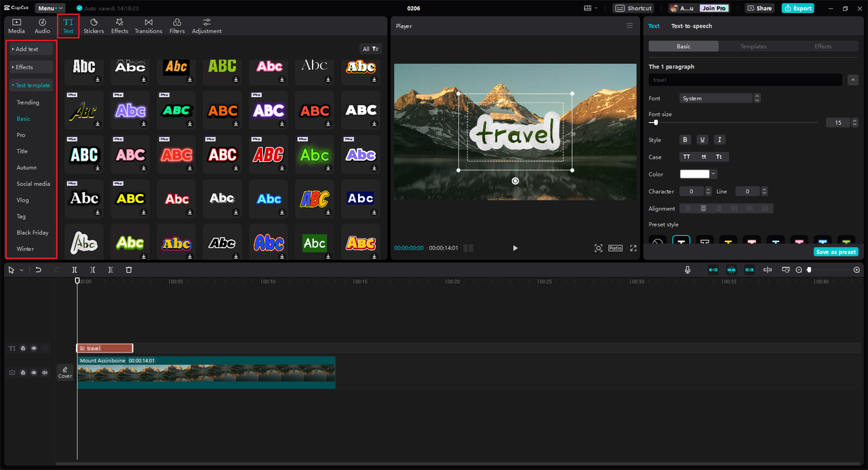Open the Media panel
This screenshot has width=868, height=470.
point(16,26)
